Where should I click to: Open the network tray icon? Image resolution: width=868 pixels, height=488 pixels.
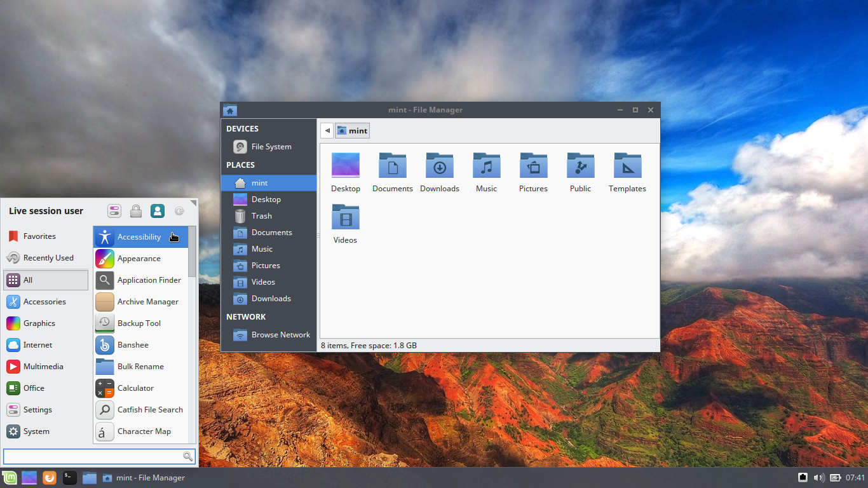pyautogui.click(x=803, y=478)
